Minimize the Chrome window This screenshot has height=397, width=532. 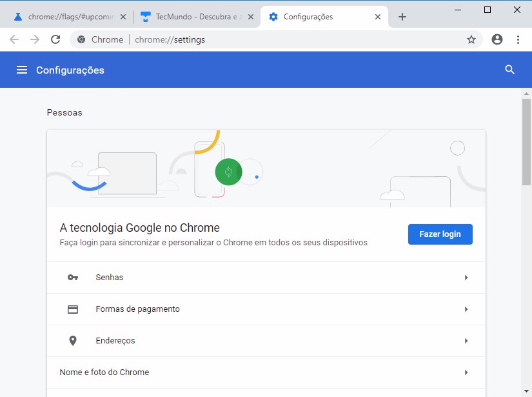(x=458, y=10)
